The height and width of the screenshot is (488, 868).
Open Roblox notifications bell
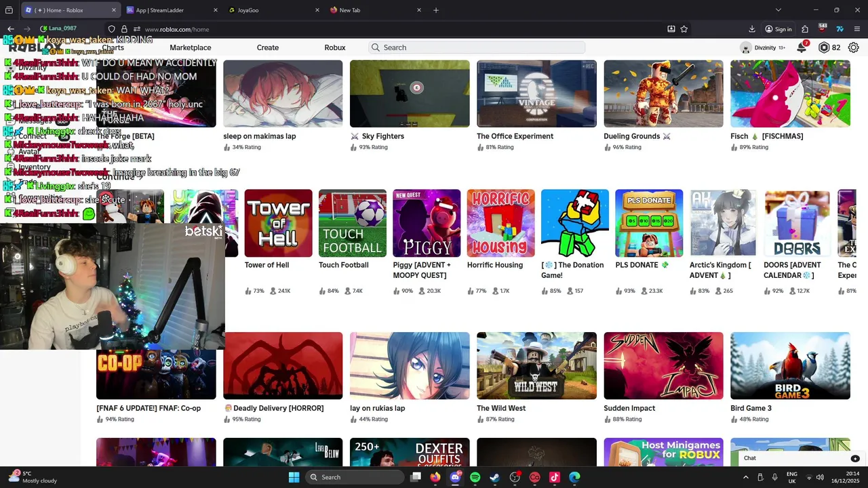point(802,47)
